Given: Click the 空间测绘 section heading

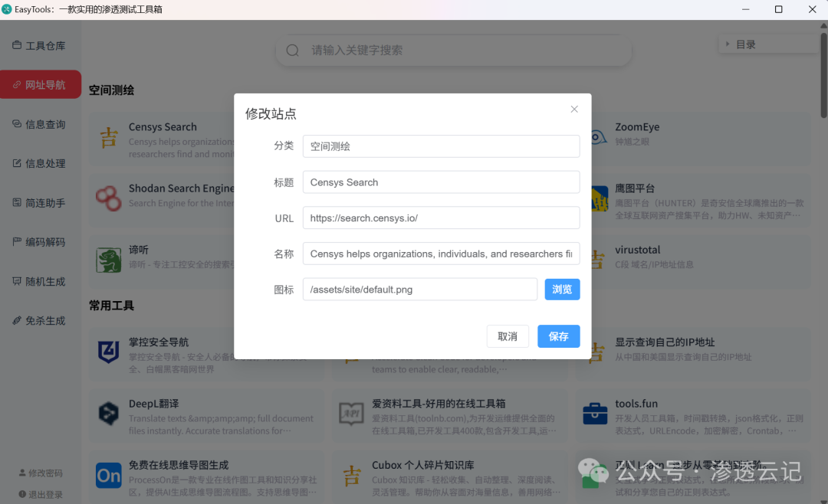Looking at the screenshot, I should click(x=111, y=90).
